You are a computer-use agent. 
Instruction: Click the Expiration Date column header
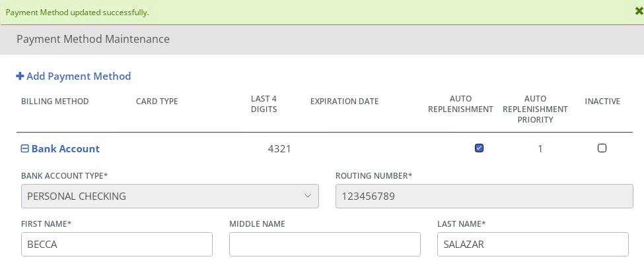pyautogui.click(x=345, y=102)
